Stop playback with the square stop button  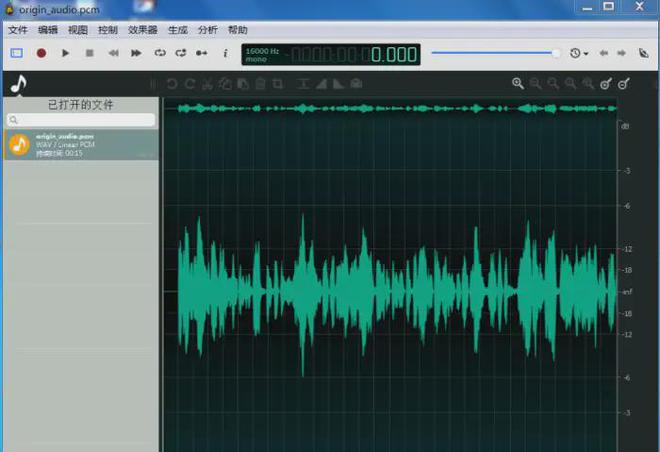click(89, 53)
